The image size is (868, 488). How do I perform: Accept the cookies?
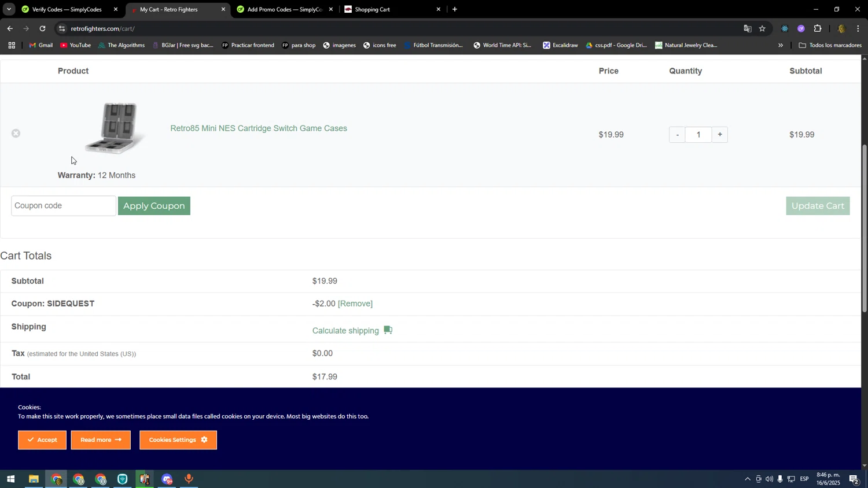(x=42, y=440)
